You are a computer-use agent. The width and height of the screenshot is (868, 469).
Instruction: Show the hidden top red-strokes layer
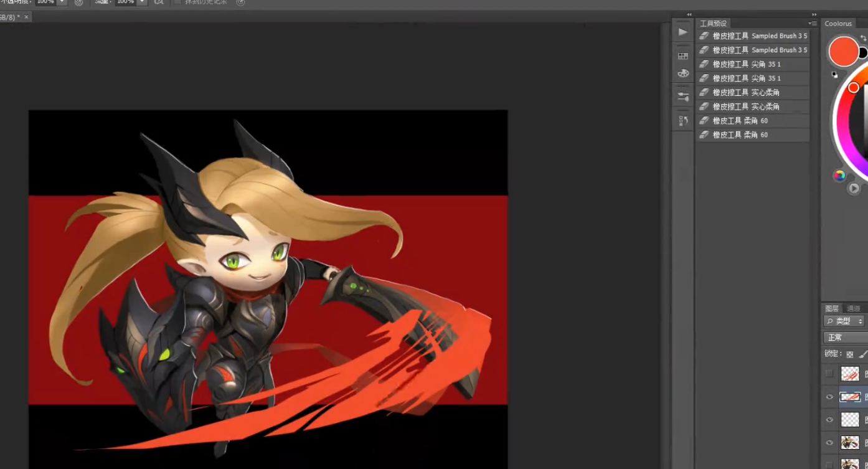tap(829, 374)
